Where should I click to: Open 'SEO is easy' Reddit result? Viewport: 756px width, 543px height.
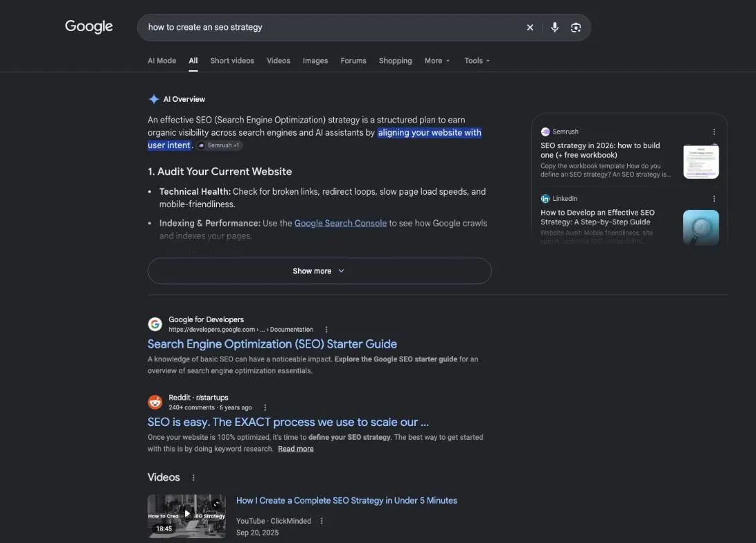tap(288, 422)
